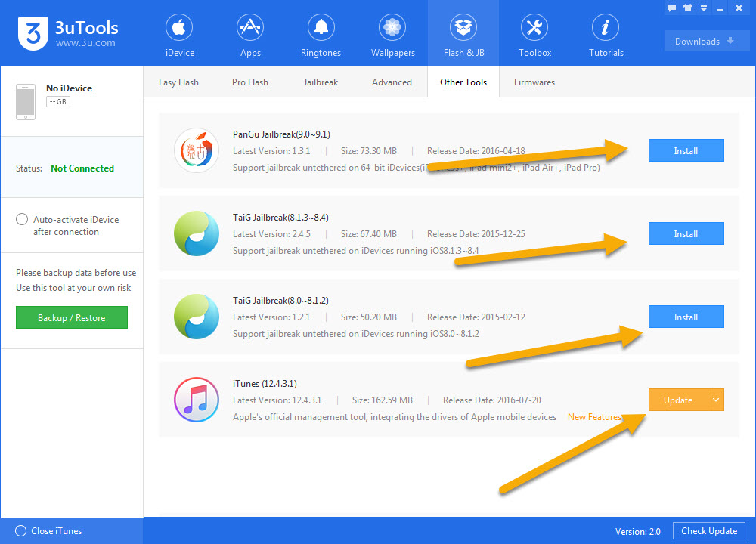Viewport: 756px width, 544px height.
Task: Open the Wallpapers section
Action: point(392,36)
